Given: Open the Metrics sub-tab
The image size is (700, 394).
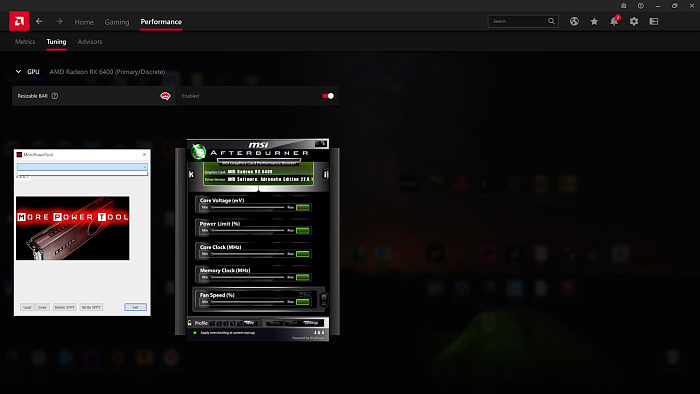Looking at the screenshot, I should [25, 41].
